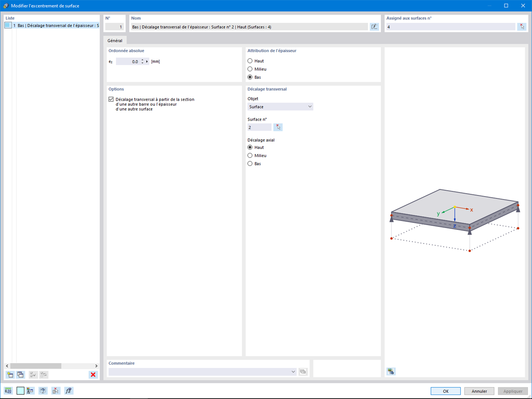Open the formulas manager via the fx icon
532x399 pixels.
coord(68,391)
